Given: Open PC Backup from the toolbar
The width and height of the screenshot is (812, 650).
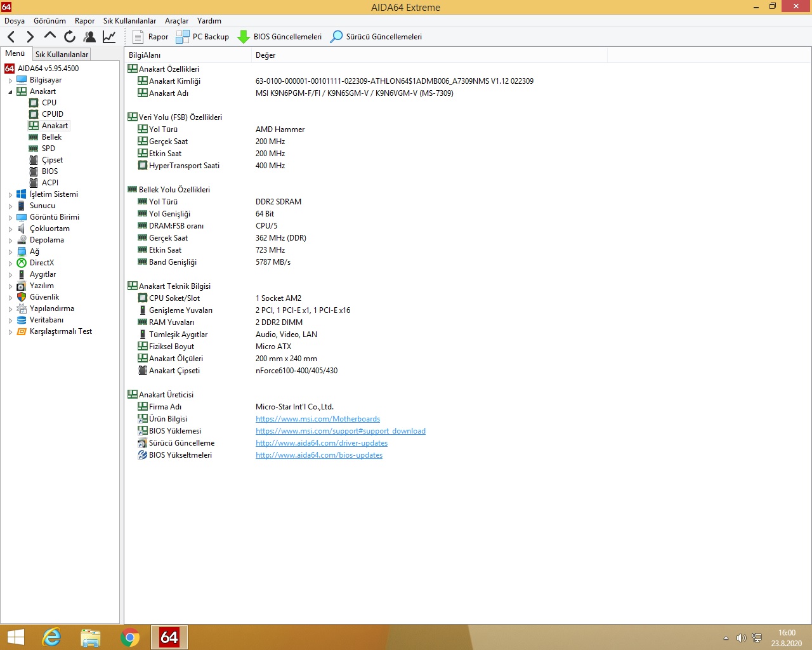Looking at the screenshot, I should point(202,37).
